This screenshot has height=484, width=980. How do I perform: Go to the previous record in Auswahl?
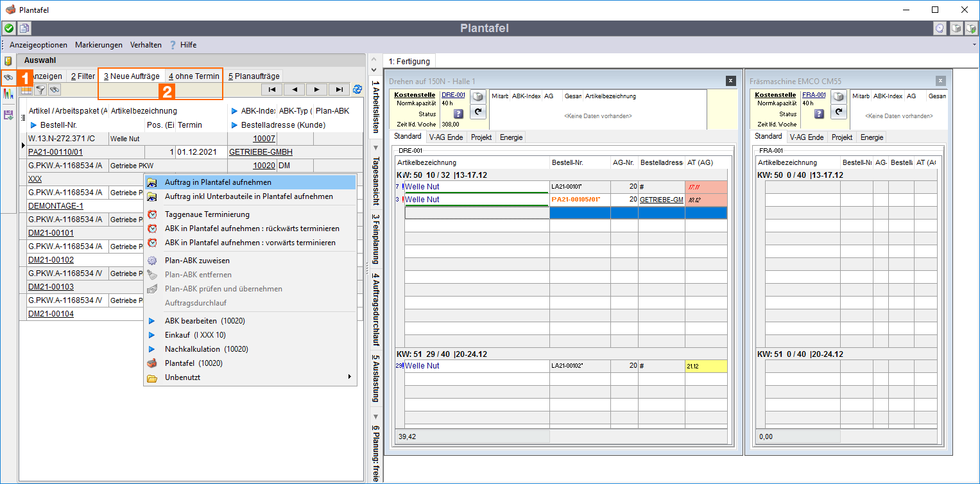click(x=295, y=89)
